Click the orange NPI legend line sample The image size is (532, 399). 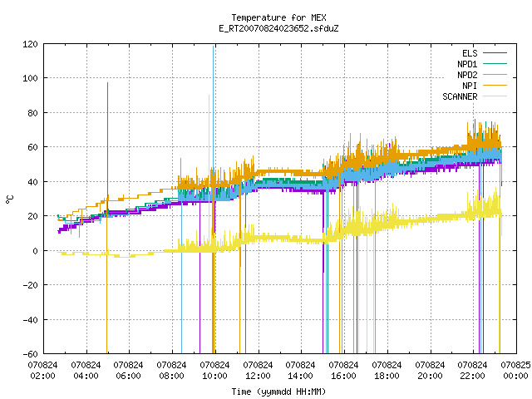pyautogui.click(x=495, y=85)
